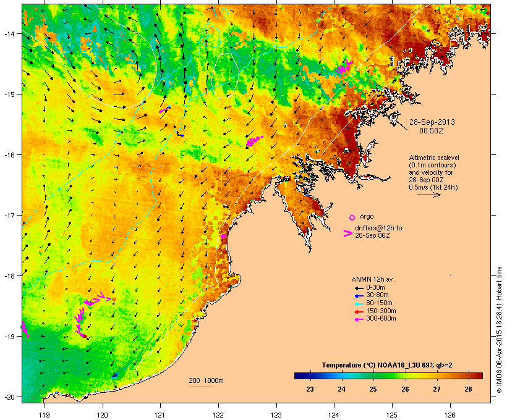507x420 pixels.
Task: Click the magenta Argo circle legend marker
Action: click(352, 217)
